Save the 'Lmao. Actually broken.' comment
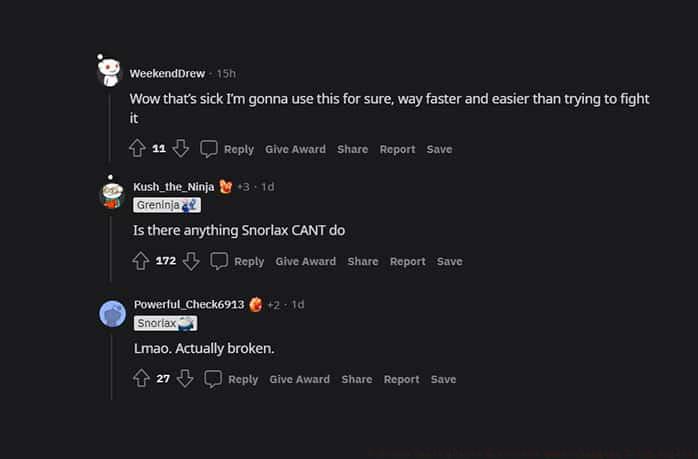The image size is (698, 459). 443,379
